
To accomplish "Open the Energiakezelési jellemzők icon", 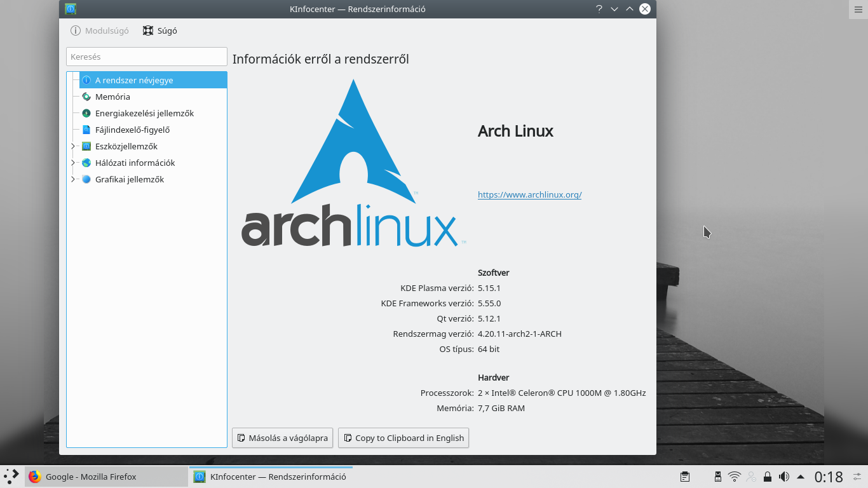I will 86,113.
